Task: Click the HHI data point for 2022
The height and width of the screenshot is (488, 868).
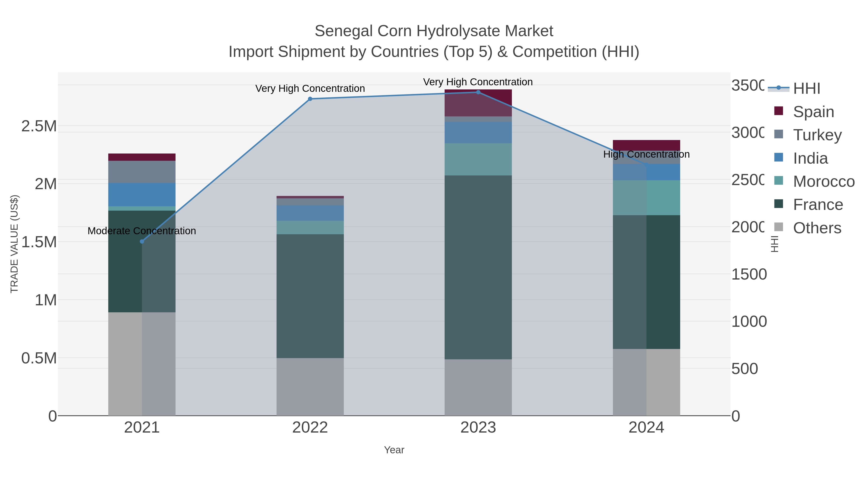Action: [310, 99]
